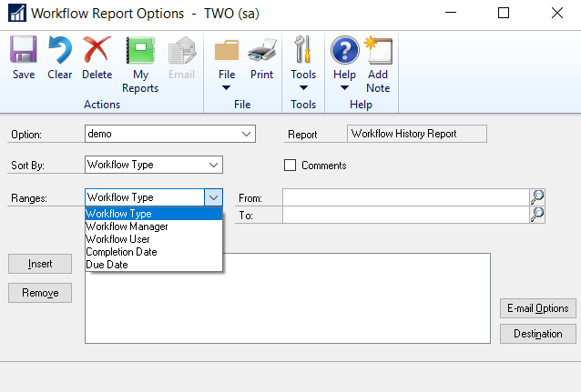
Task: Open the Tools wrench icon menu
Action: pyautogui.click(x=302, y=49)
